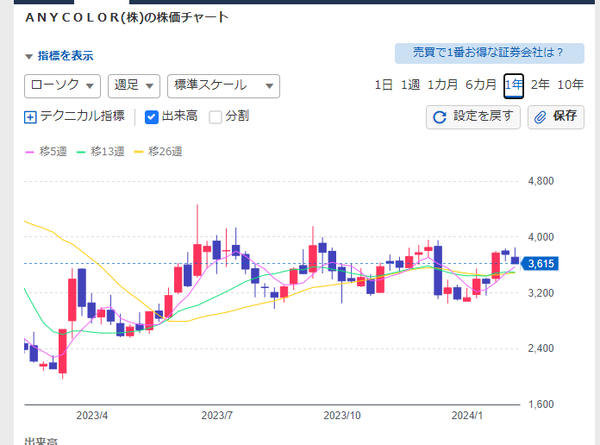Screen dimensions: 600x445
Task: Enable the 分割 checkbox
Action: [215, 117]
